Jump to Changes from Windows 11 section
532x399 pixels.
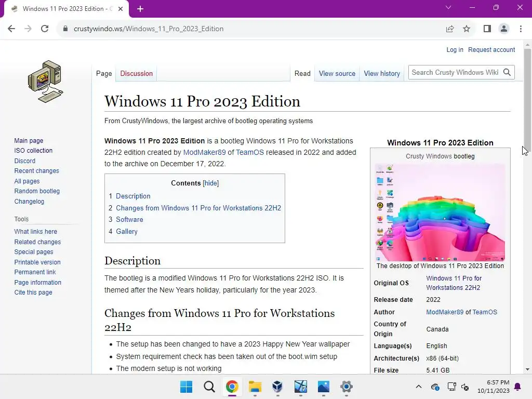tap(198, 208)
